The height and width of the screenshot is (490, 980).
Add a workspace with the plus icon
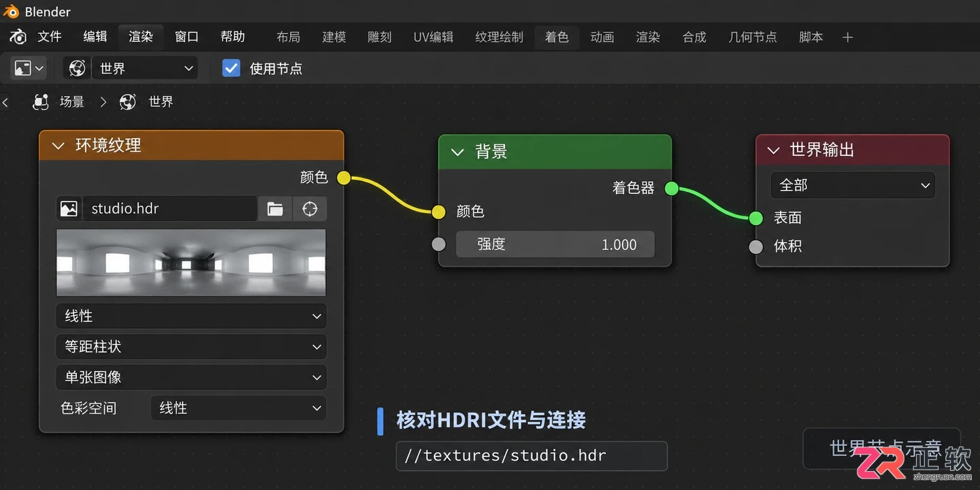pyautogui.click(x=847, y=37)
